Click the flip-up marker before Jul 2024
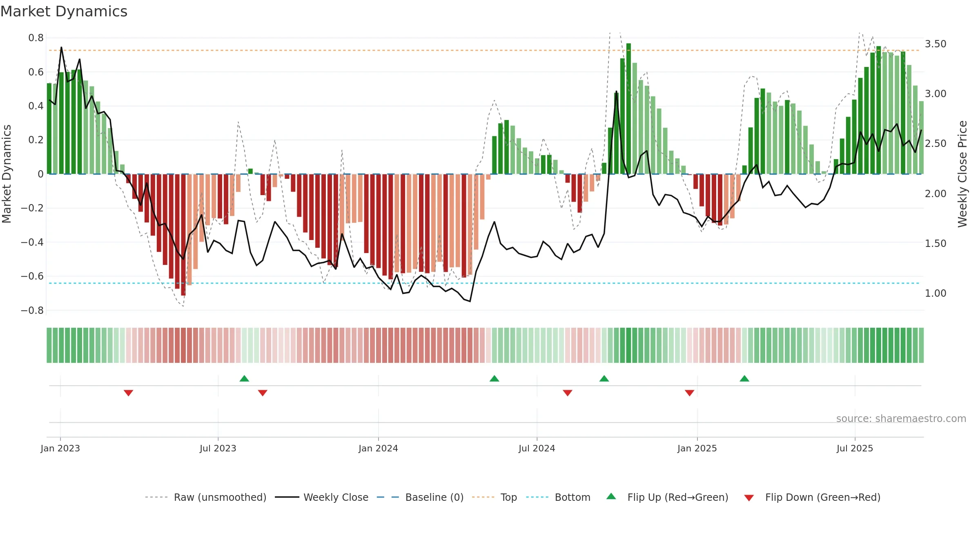 pos(494,378)
